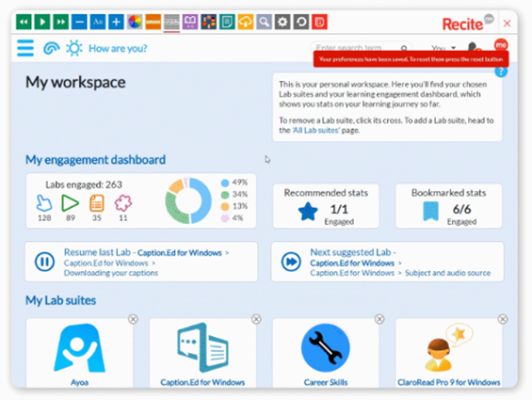The height and width of the screenshot is (400, 532).
Task: Follow the 'All Lab suites' link
Action: pyautogui.click(x=315, y=130)
